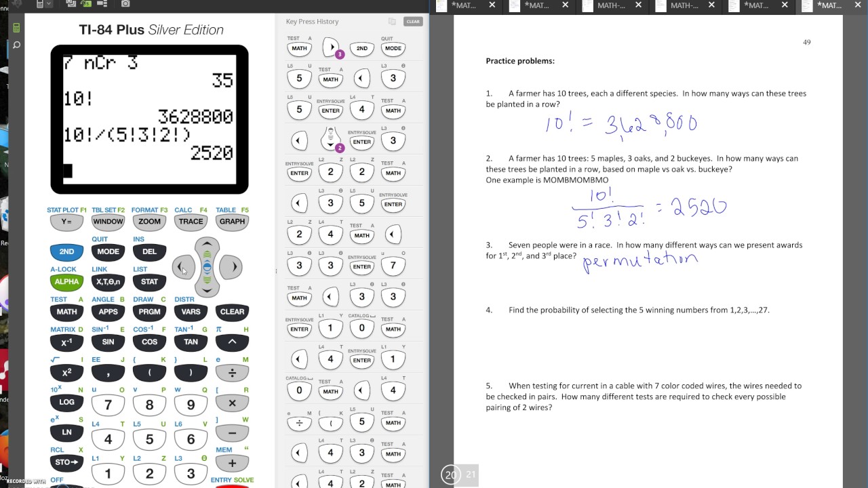This screenshot has height=488, width=868.
Task: Tap the VARS key
Action: pos(191,312)
